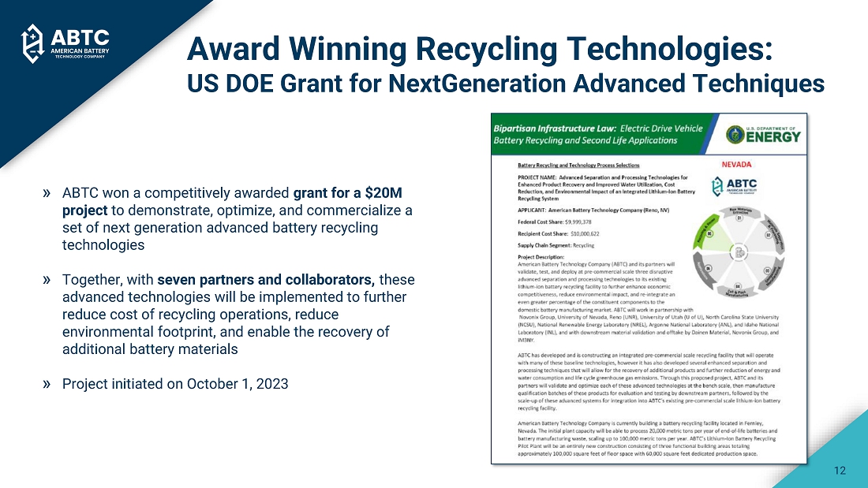
Task: Click the segment numbered 02 on the wheel
Action: pyautogui.click(x=767, y=233)
